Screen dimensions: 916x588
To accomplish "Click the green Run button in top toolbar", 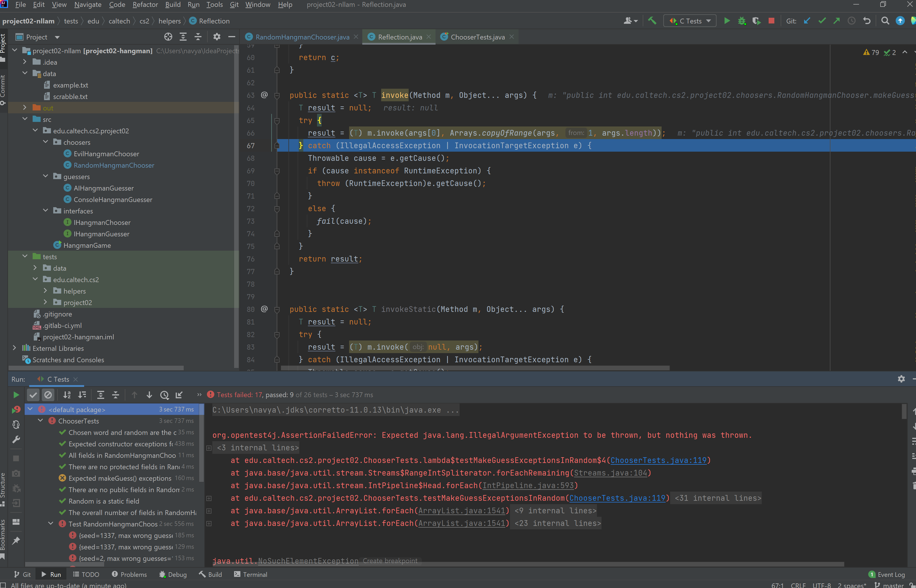I will tap(727, 21).
